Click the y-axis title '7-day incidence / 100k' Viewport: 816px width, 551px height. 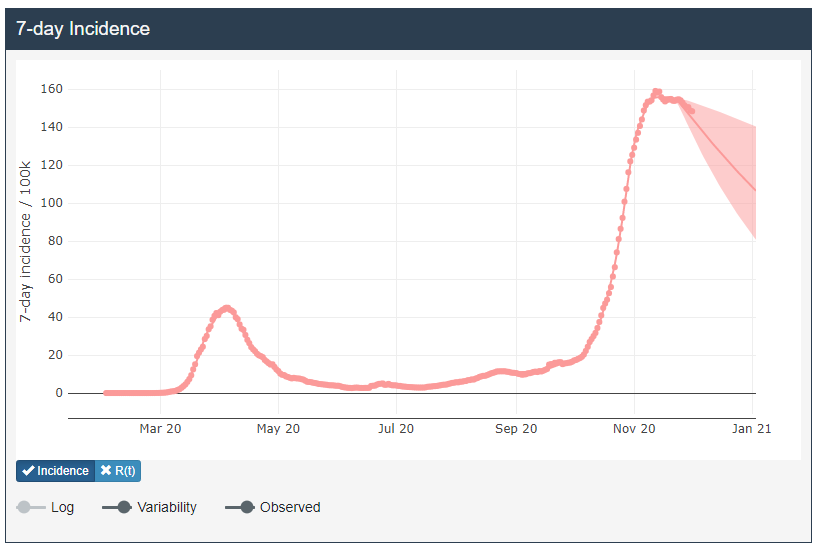(x=27, y=240)
